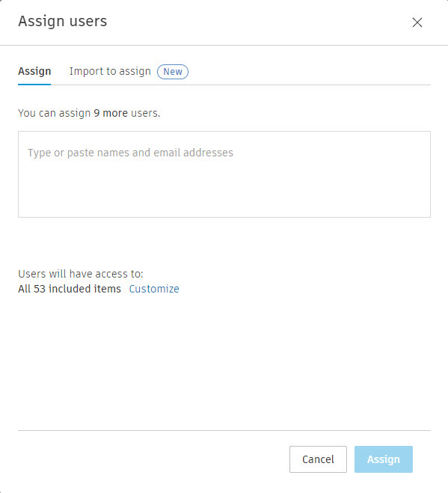This screenshot has height=493, width=448.
Task: Click the number 53 in included items
Action: tap(40, 289)
